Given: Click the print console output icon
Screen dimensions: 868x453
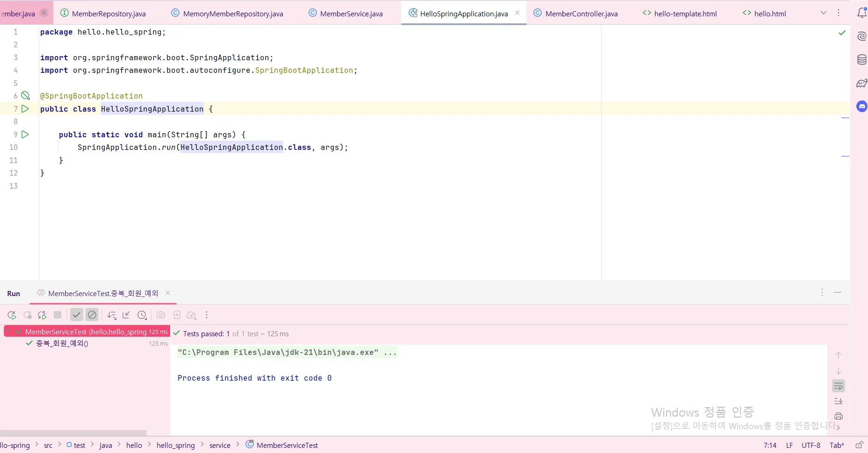Looking at the screenshot, I should [x=839, y=416].
